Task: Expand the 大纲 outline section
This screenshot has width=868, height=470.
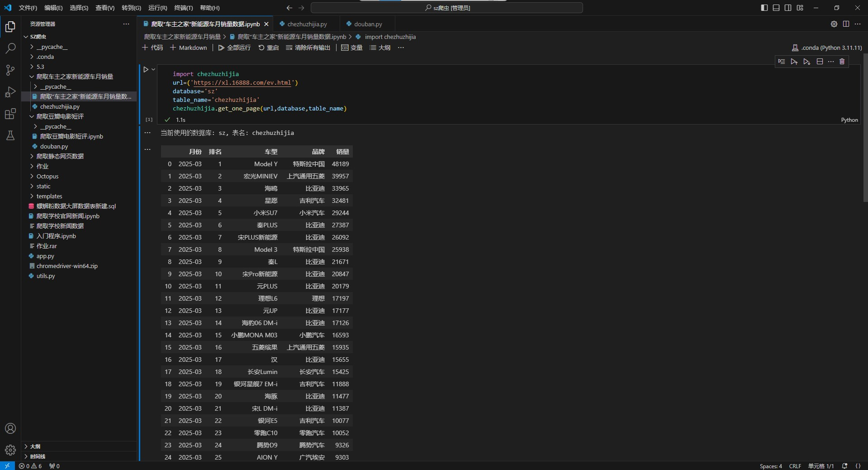Action: point(79,446)
